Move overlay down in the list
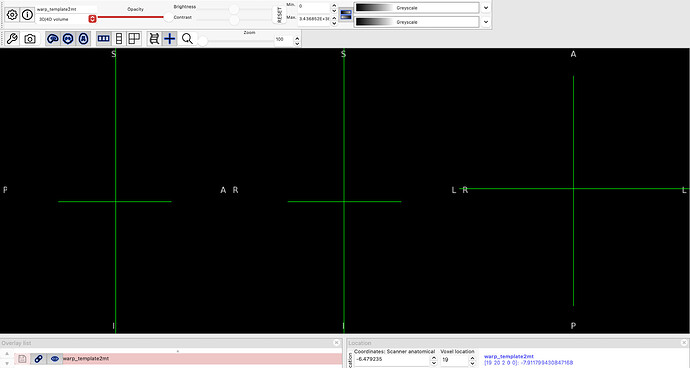Screen dimensions: 690x368 (7, 364)
